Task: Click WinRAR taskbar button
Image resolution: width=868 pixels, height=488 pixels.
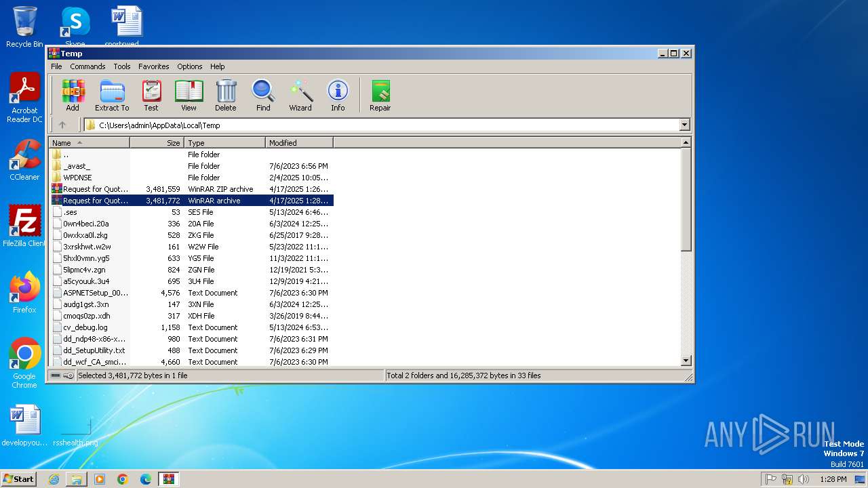Action: coord(169,479)
